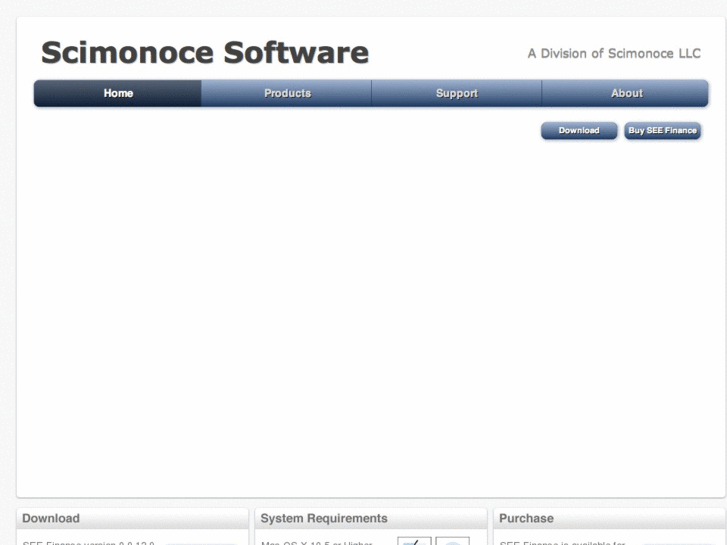This screenshot has height=545, width=727.
Task: Click the Download panel heading
Action: (x=51, y=518)
